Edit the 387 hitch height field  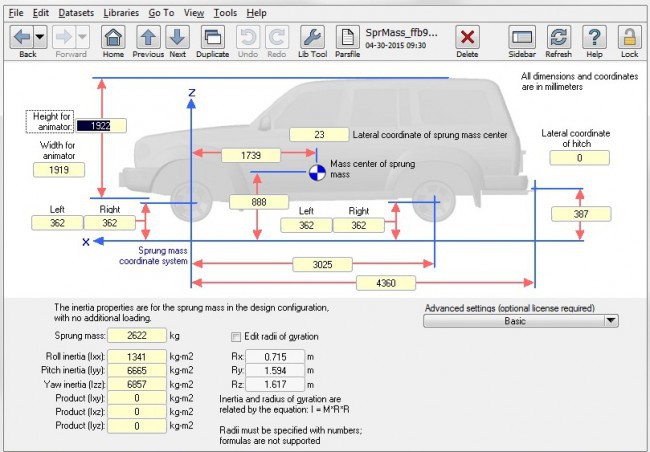(x=581, y=214)
